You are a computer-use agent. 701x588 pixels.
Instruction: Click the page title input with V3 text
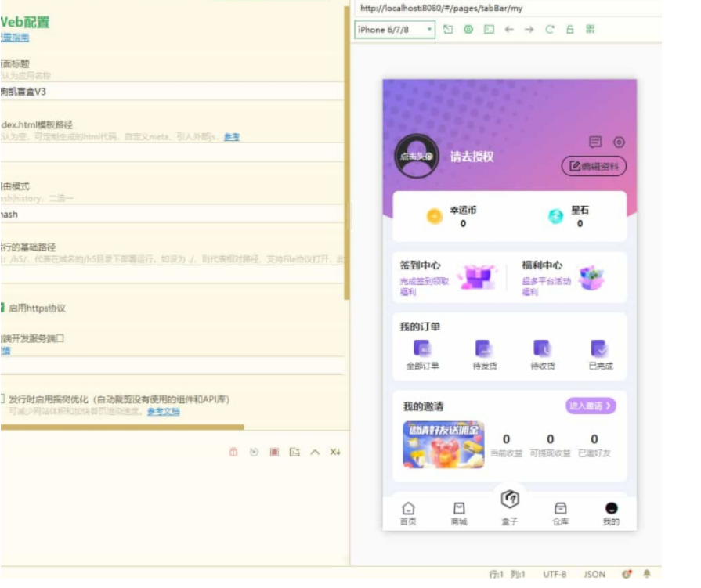(x=172, y=92)
